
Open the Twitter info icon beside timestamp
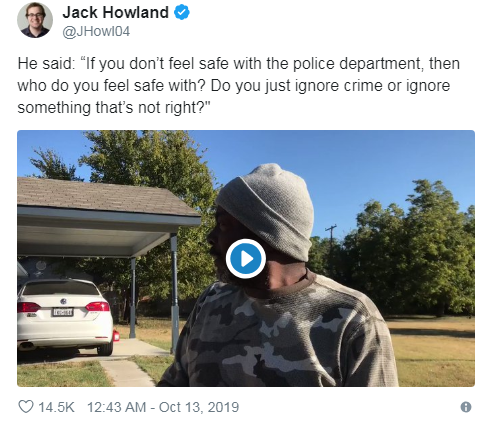pyautogui.click(x=466, y=407)
